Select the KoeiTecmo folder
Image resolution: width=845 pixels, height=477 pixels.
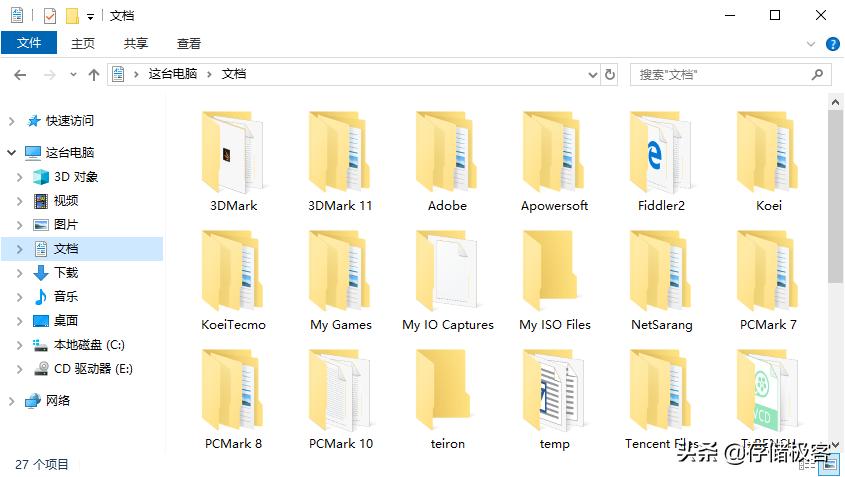click(x=233, y=281)
